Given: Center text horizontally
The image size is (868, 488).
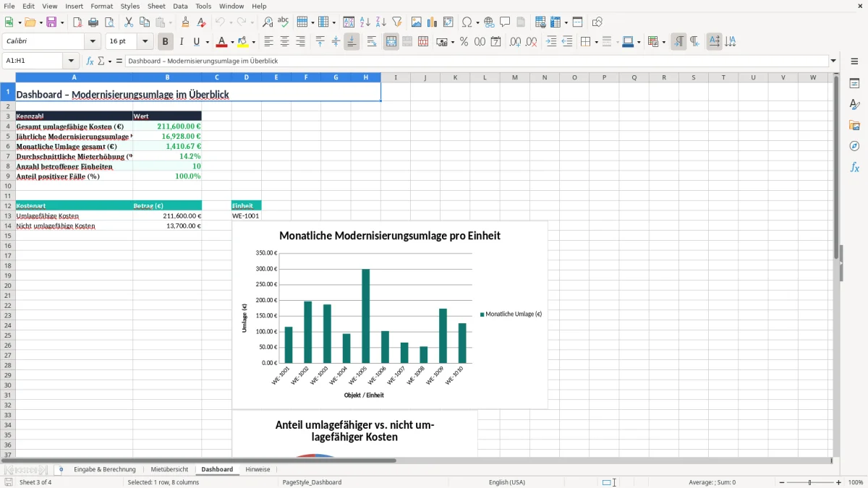Looking at the screenshot, I should click(x=285, y=42).
